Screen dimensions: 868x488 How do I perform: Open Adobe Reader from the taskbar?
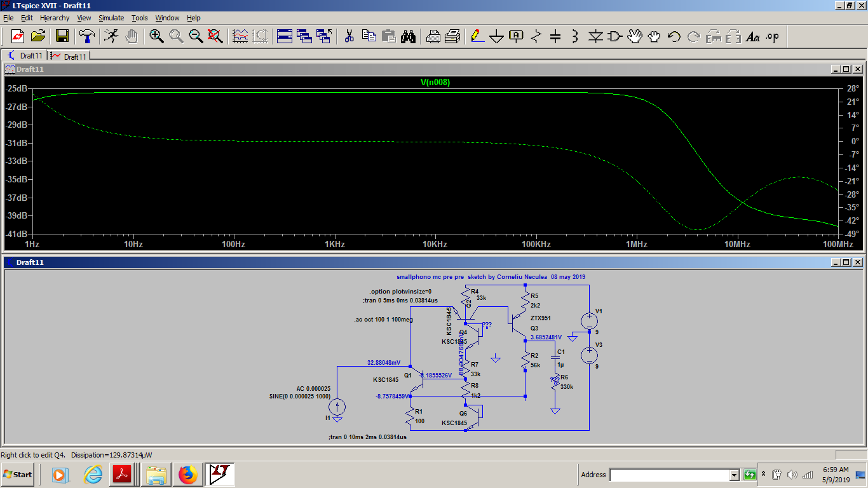coord(121,475)
